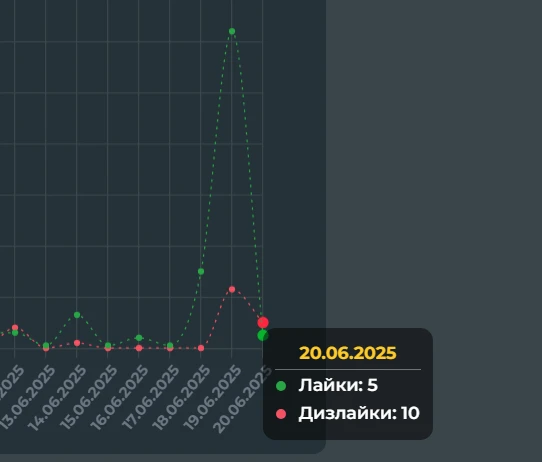Select the red dislikes point on 19.06.2025

point(232,289)
